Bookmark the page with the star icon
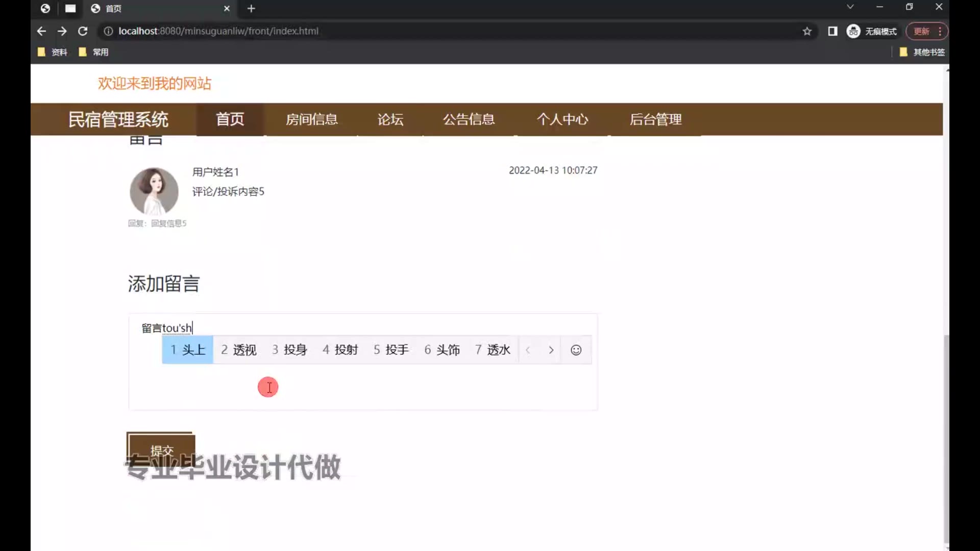980x551 pixels. point(807,31)
